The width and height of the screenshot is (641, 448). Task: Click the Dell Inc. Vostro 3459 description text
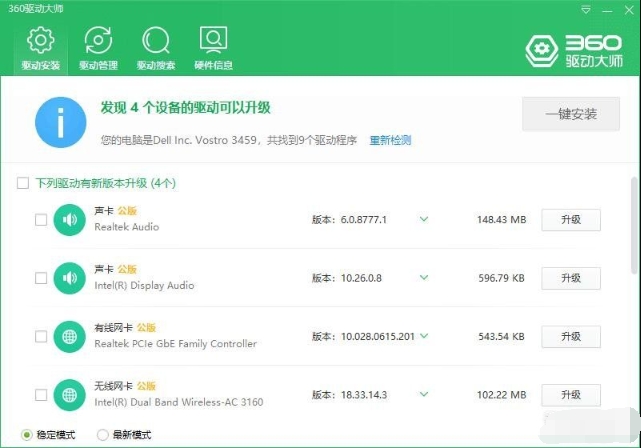(x=229, y=140)
